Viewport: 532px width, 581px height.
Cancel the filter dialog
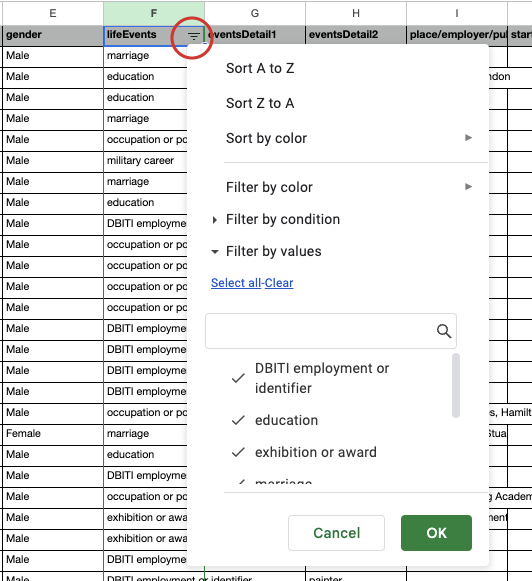[x=336, y=533]
